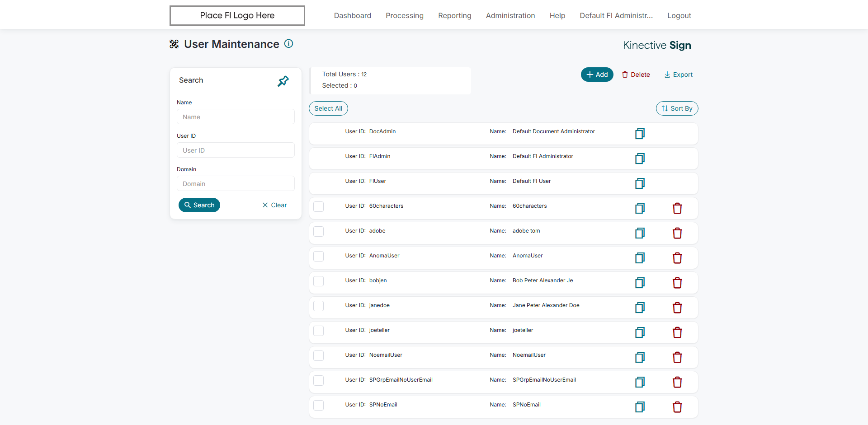The height and width of the screenshot is (425, 868).
Task: Select the adobe user checkbox
Action: 319,231
